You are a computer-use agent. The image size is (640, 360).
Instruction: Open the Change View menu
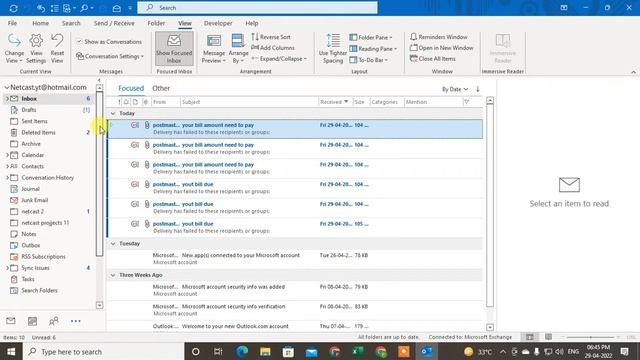tap(14, 49)
